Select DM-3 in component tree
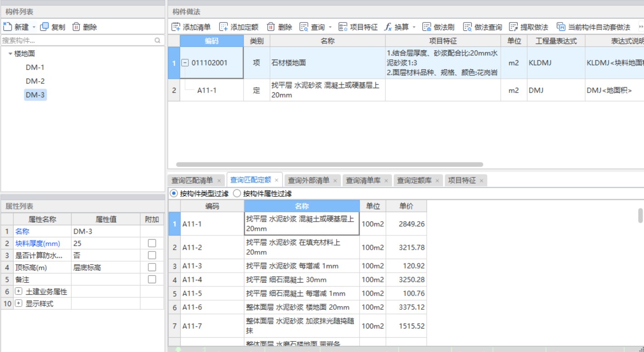Screen dimensions: 644x352 point(35,95)
